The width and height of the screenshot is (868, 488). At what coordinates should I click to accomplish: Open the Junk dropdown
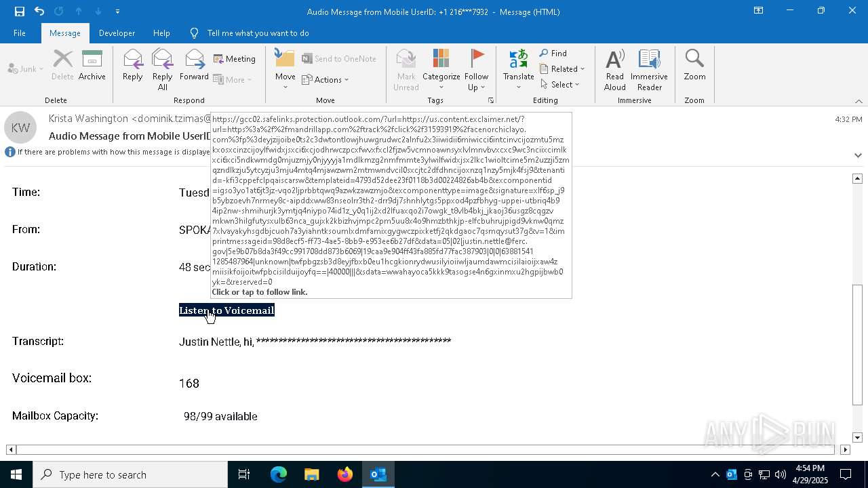pos(26,68)
